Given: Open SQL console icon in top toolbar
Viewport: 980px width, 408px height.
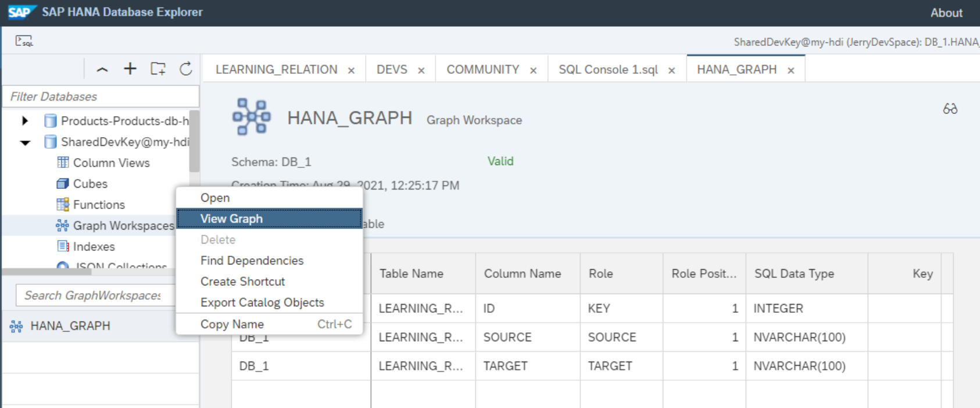Looking at the screenshot, I should click(x=24, y=41).
